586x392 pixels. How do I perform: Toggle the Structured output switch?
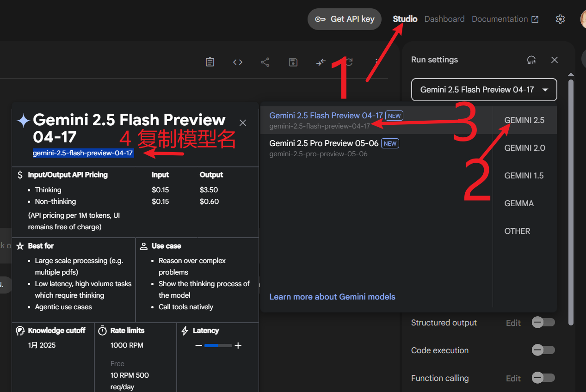tap(543, 323)
